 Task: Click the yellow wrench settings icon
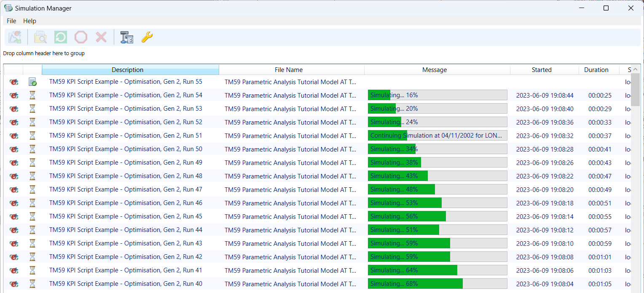point(147,37)
